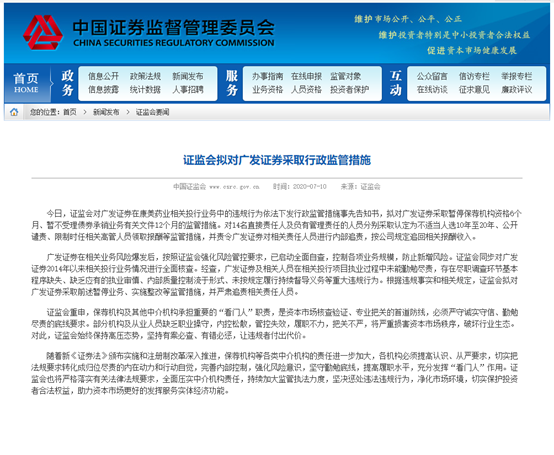The image size is (554, 455).
Task: Click the date text 2020-07-10
Action: (310, 187)
